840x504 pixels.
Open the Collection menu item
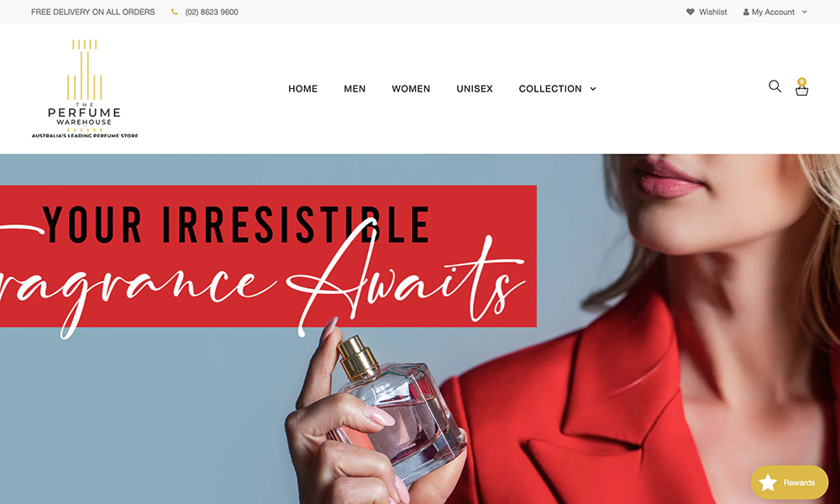click(x=550, y=89)
